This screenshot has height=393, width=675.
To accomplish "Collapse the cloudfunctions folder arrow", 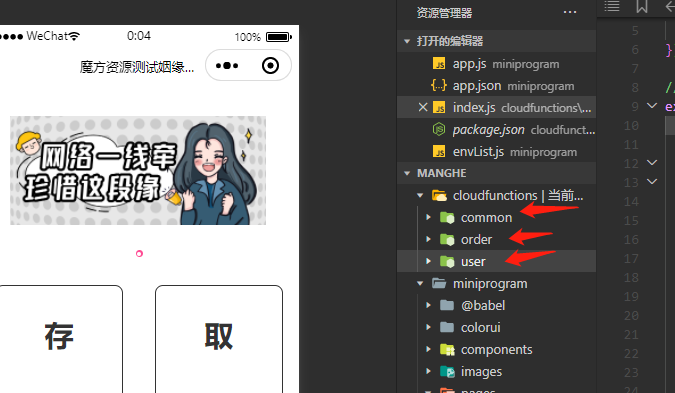I will (x=420, y=195).
